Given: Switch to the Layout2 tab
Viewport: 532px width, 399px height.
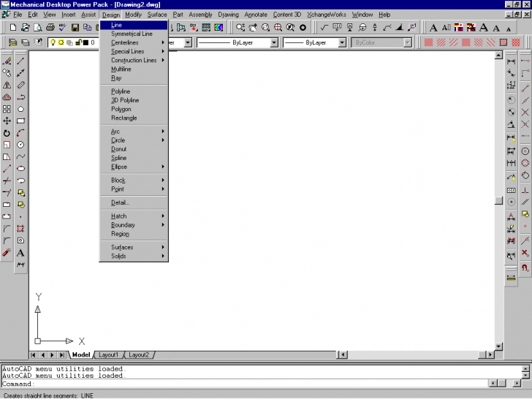Looking at the screenshot, I should [139, 355].
